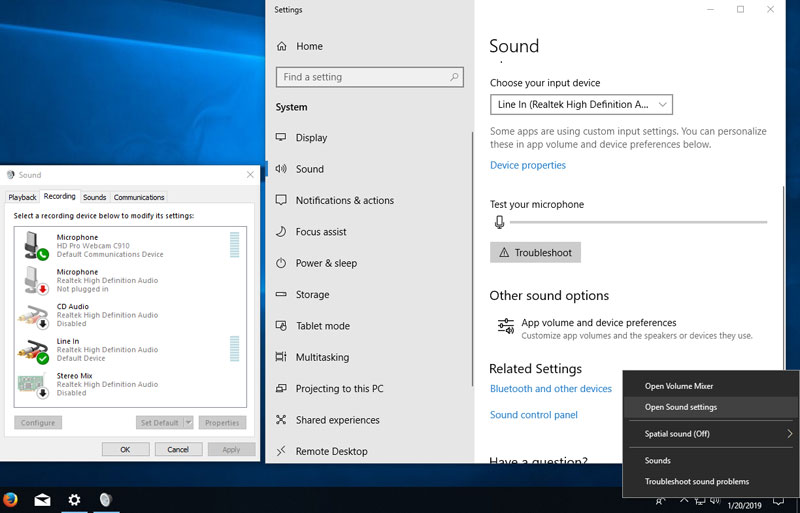Open Focus assist via moon icon
This screenshot has height=513, width=800.
[281, 232]
